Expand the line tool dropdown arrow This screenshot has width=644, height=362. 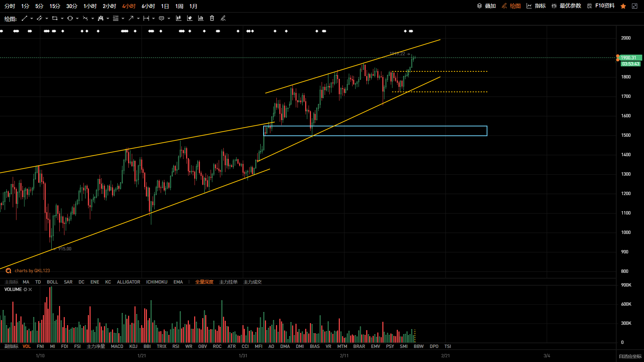click(32, 18)
